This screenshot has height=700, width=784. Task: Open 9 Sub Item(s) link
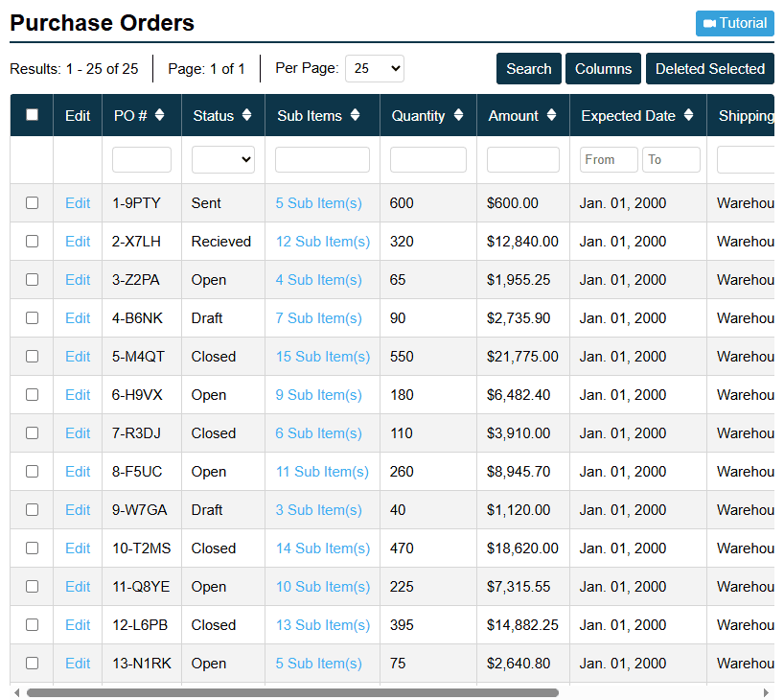[319, 395]
